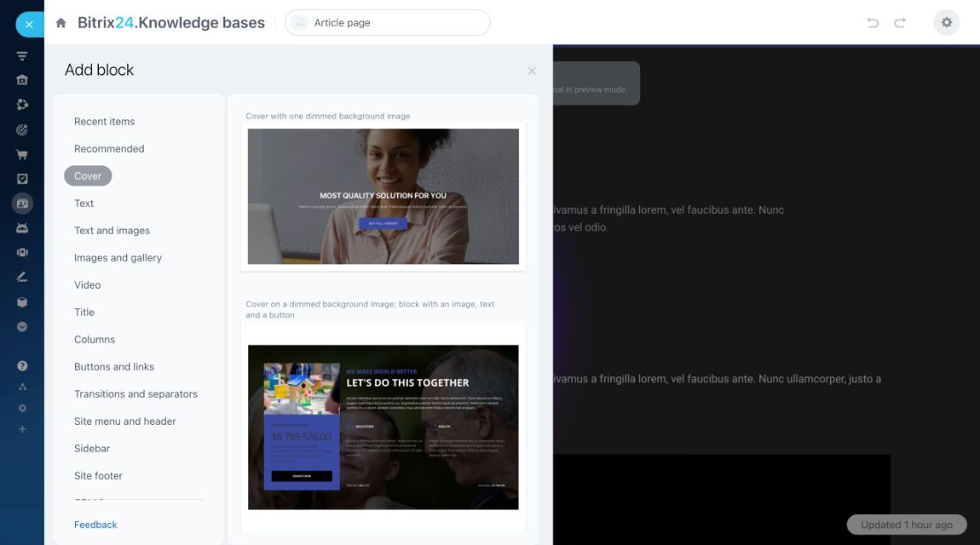Open the Article page selector field

click(x=388, y=22)
